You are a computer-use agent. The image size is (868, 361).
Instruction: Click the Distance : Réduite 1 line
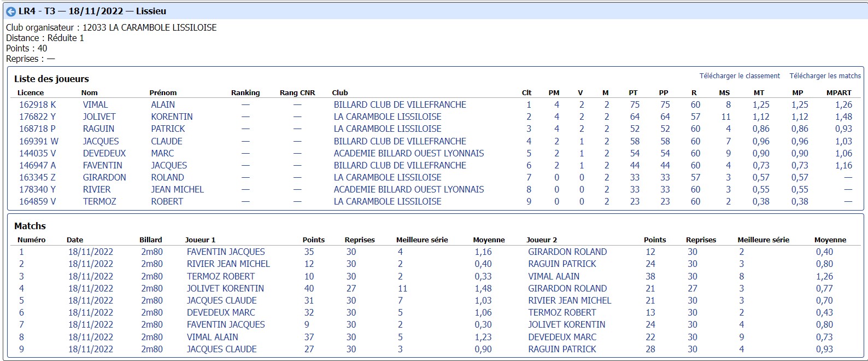click(45, 38)
